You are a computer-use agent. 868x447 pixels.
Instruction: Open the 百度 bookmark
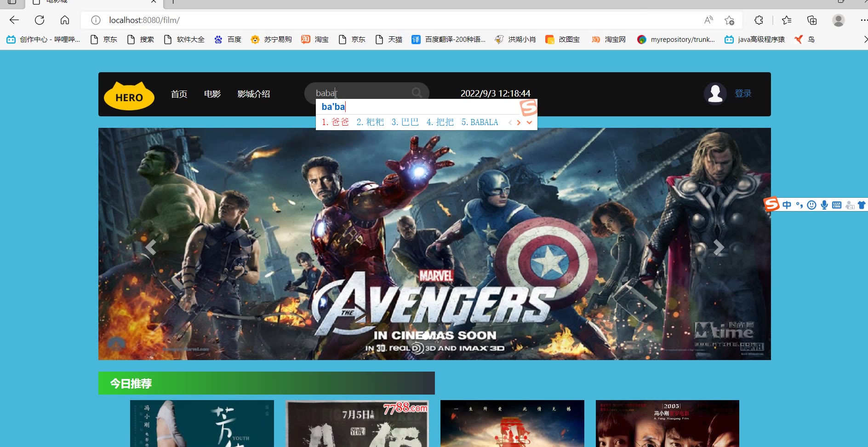coord(228,40)
